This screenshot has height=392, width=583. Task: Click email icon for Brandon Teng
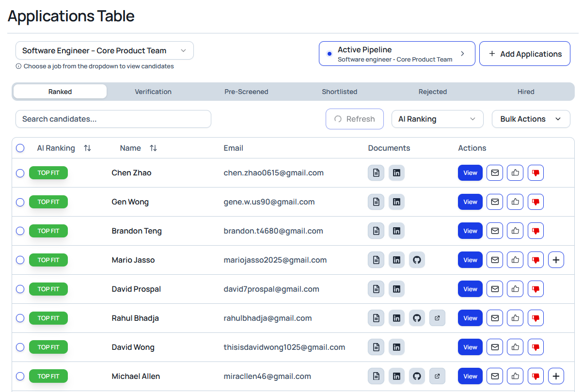pyautogui.click(x=494, y=231)
